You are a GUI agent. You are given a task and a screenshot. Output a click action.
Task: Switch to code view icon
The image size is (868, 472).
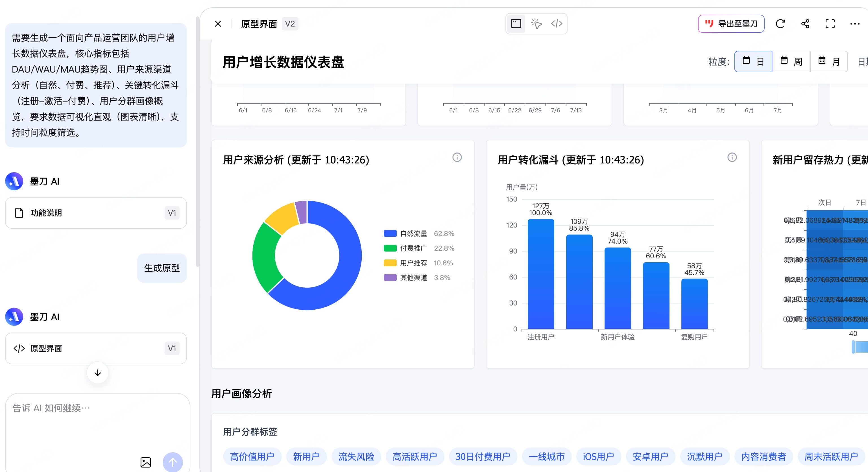click(557, 24)
